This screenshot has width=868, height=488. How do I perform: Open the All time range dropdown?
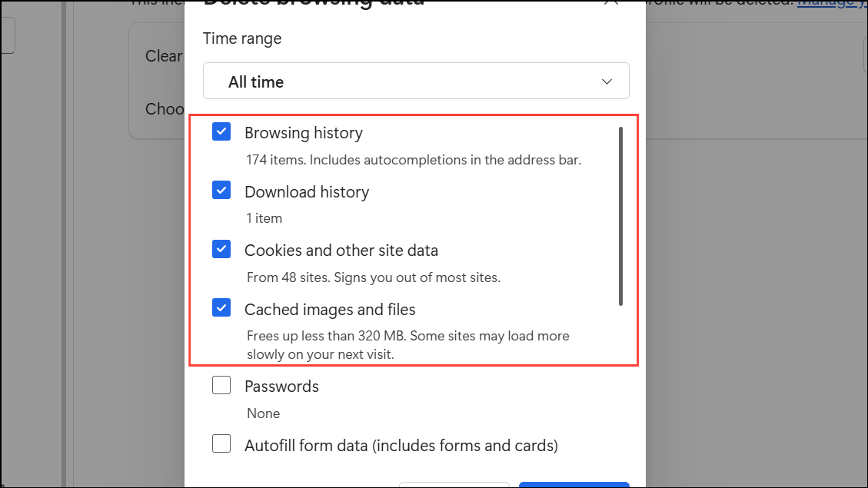(415, 81)
